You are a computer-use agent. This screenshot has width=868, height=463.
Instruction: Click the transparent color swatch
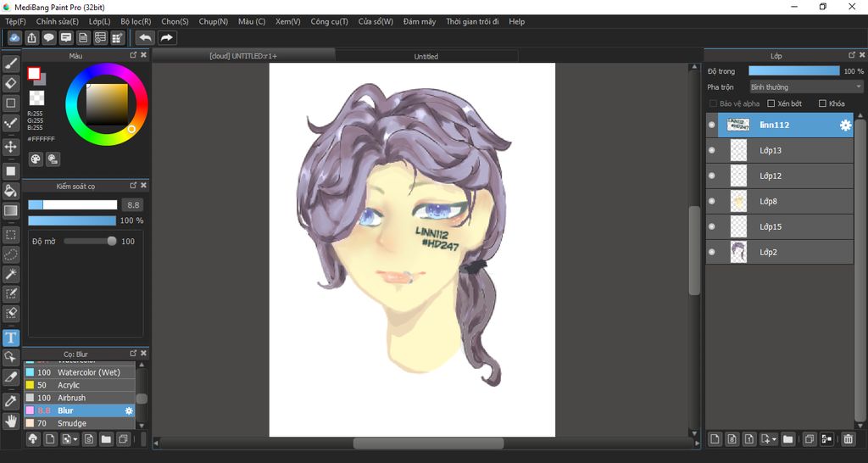(x=36, y=98)
